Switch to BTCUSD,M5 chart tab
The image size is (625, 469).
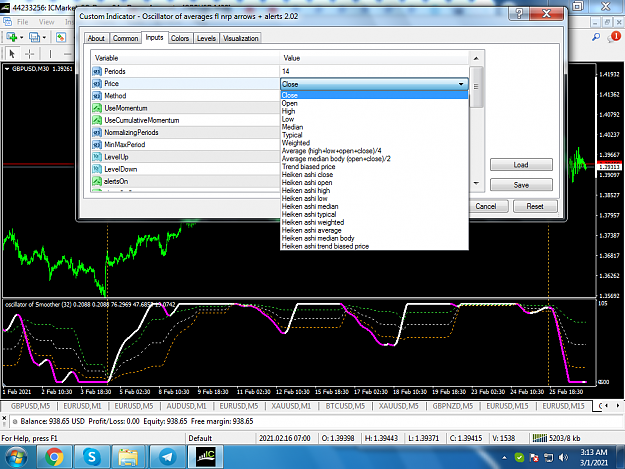[x=345, y=406]
